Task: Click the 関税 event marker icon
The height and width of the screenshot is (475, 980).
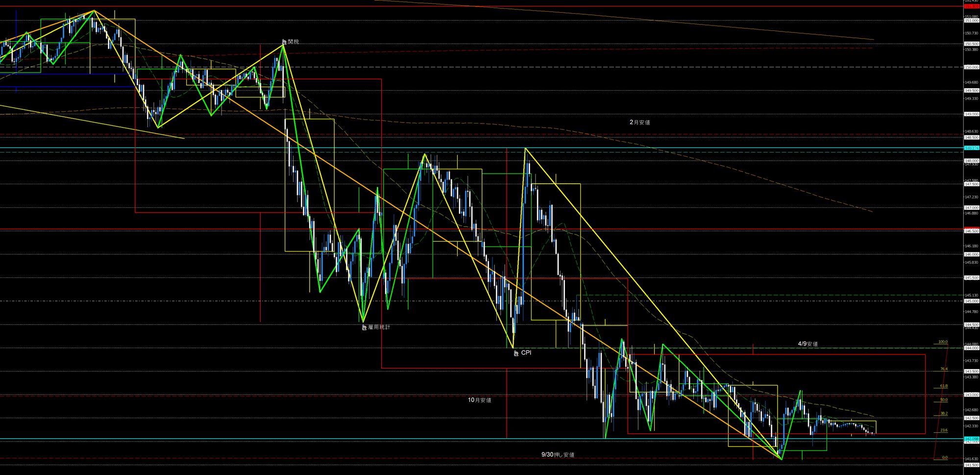Action: pos(284,42)
